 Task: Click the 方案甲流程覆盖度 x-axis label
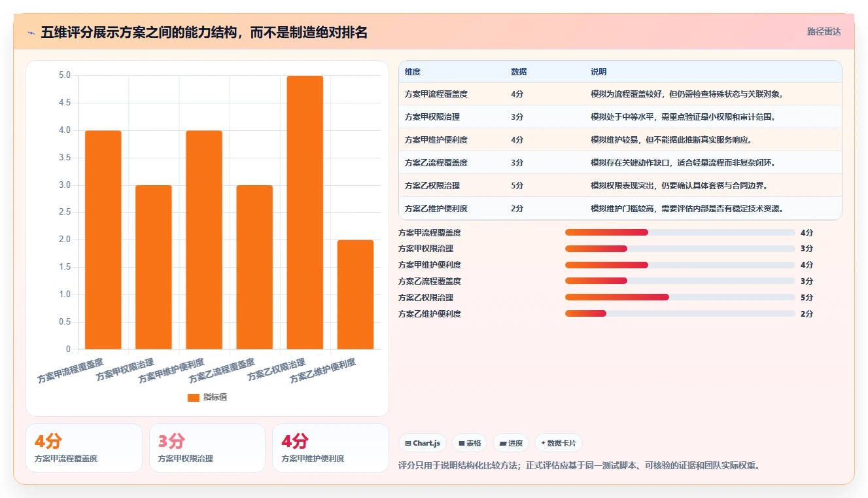click(x=71, y=370)
